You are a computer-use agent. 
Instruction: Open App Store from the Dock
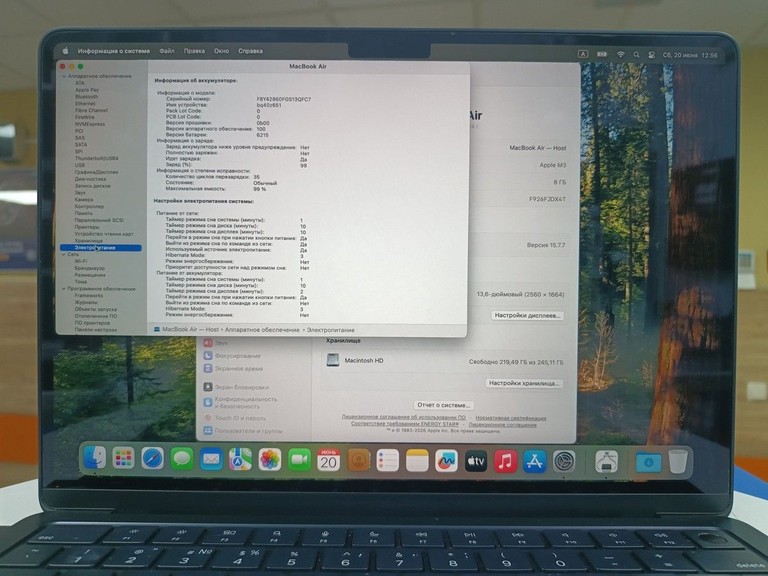pos(534,461)
